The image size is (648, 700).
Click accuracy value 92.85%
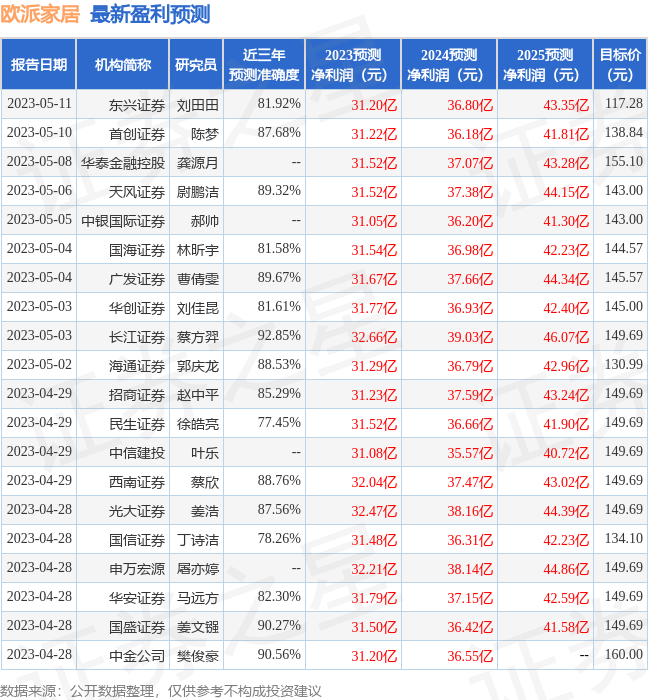click(279, 336)
